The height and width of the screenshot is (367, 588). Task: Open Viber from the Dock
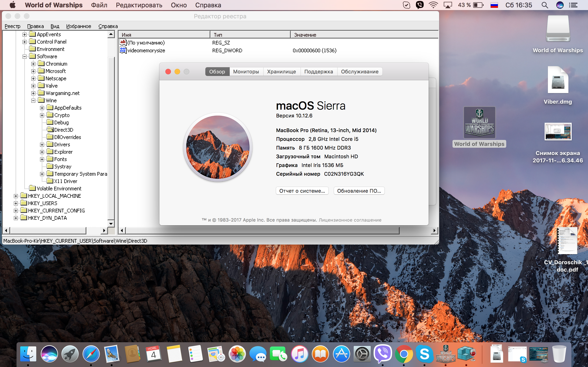383,354
